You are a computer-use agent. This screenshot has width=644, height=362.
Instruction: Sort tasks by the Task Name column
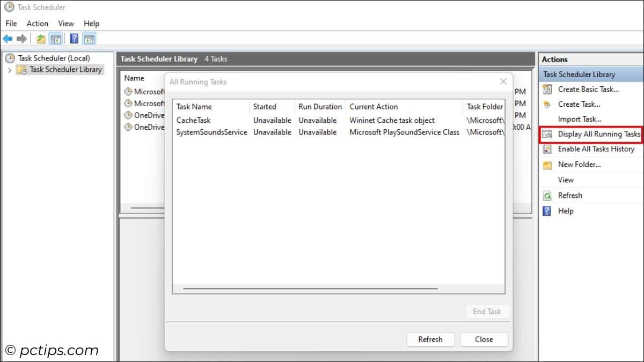coord(194,106)
